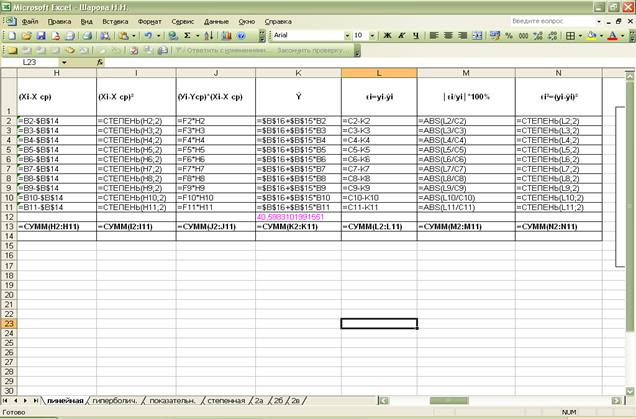Apply the fill color bucket

click(x=591, y=36)
